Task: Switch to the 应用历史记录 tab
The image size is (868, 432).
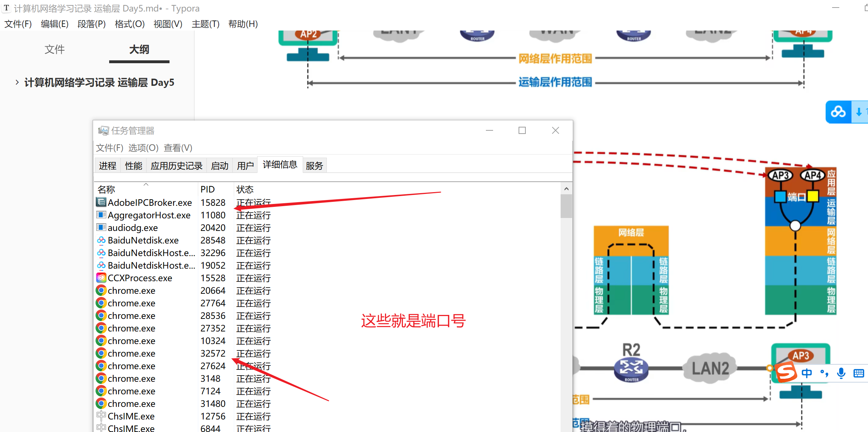Action: [x=177, y=166]
